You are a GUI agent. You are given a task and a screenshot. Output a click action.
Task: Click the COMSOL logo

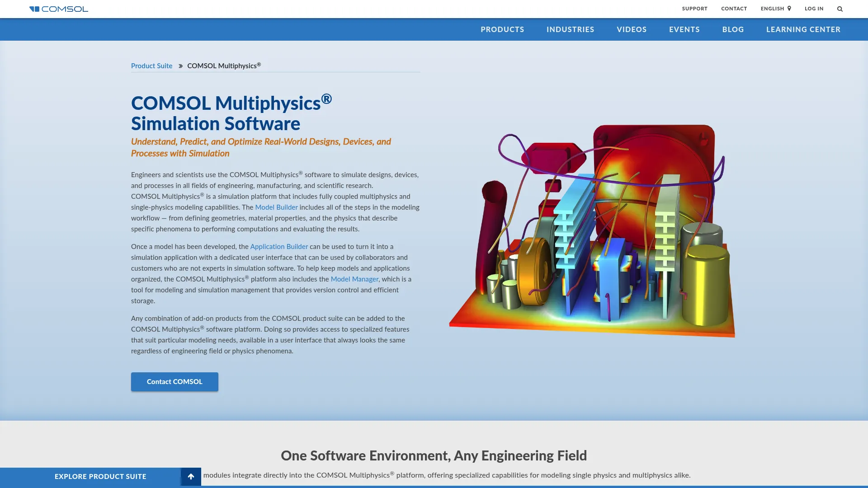(x=59, y=9)
